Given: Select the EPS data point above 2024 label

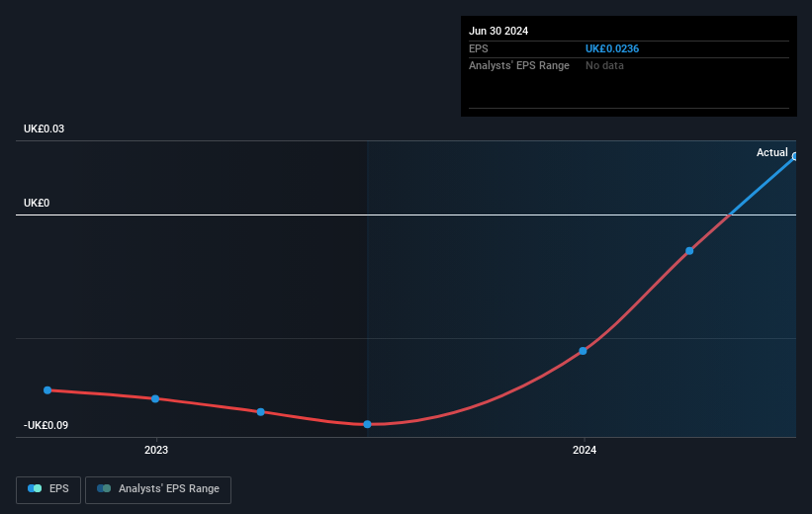Looking at the screenshot, I should coord(583,351).
